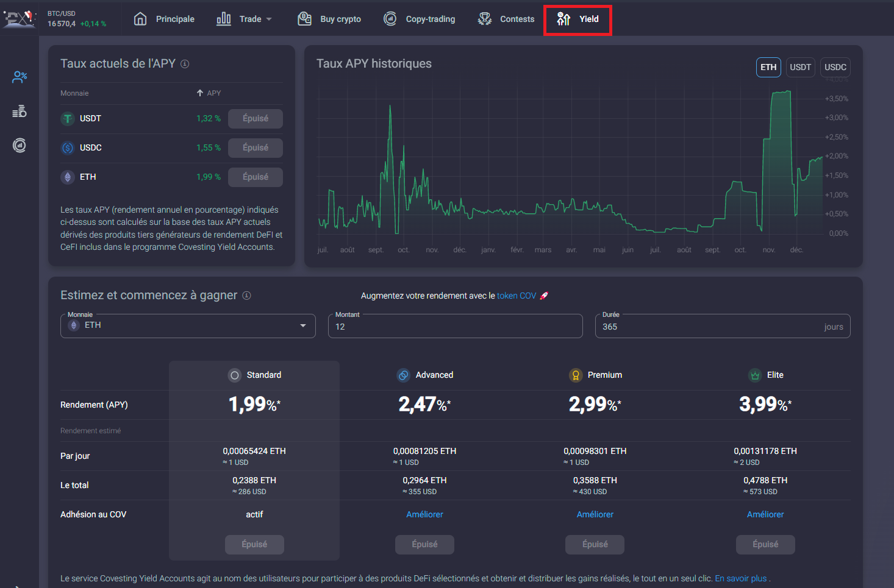This screenshot has height=588, width=894.
Task: Click the 1,55 % USDC rate value
Action: coord(209,148)
